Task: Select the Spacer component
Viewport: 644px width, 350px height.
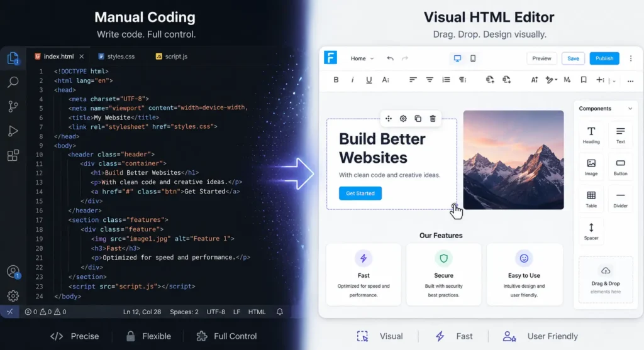Action: pos(591,231)
